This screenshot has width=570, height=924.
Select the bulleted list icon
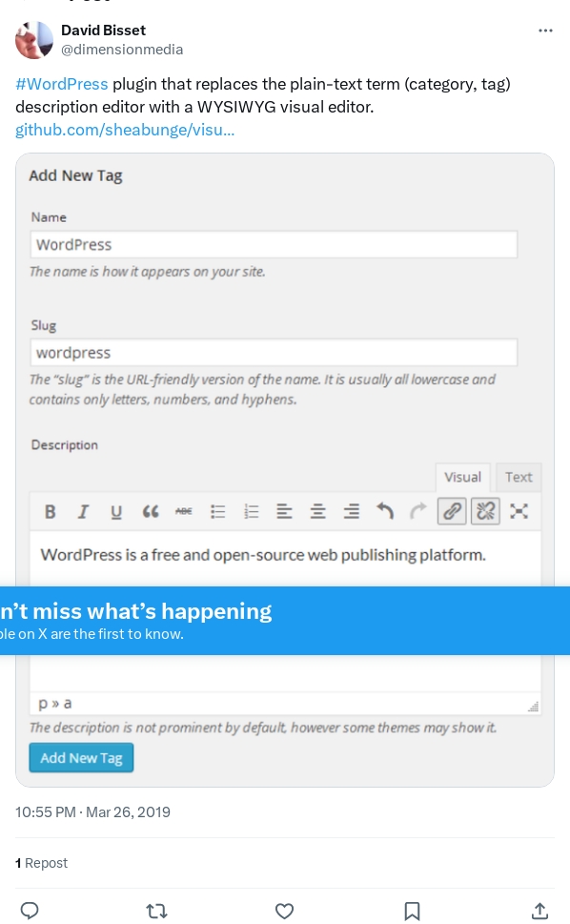(218, 511)
